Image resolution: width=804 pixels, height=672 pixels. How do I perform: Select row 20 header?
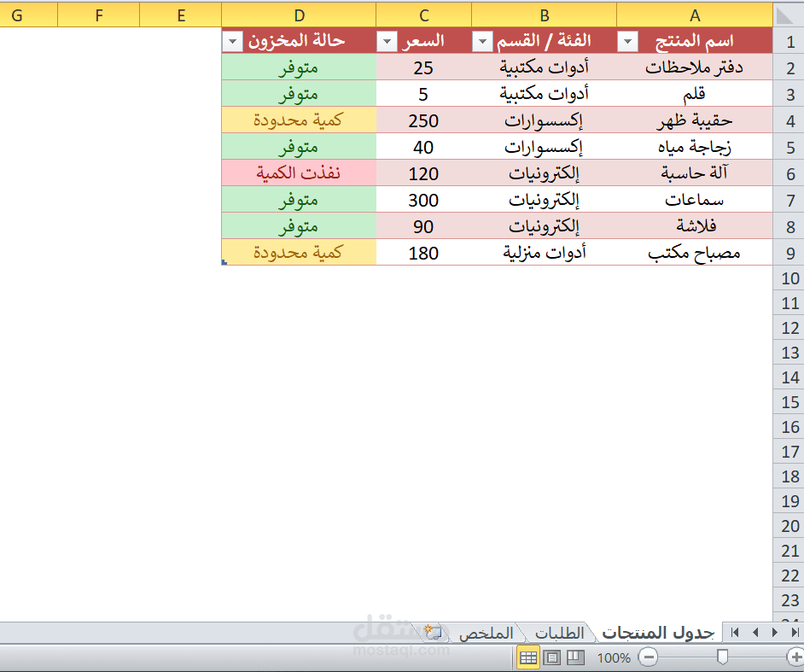point(789,525)
